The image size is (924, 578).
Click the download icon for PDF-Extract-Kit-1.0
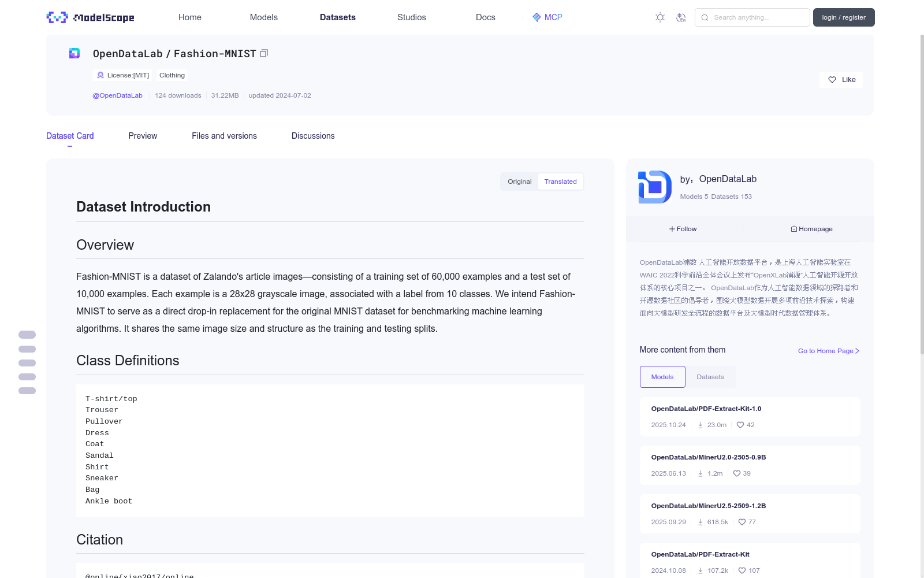[x=701, y=425]
